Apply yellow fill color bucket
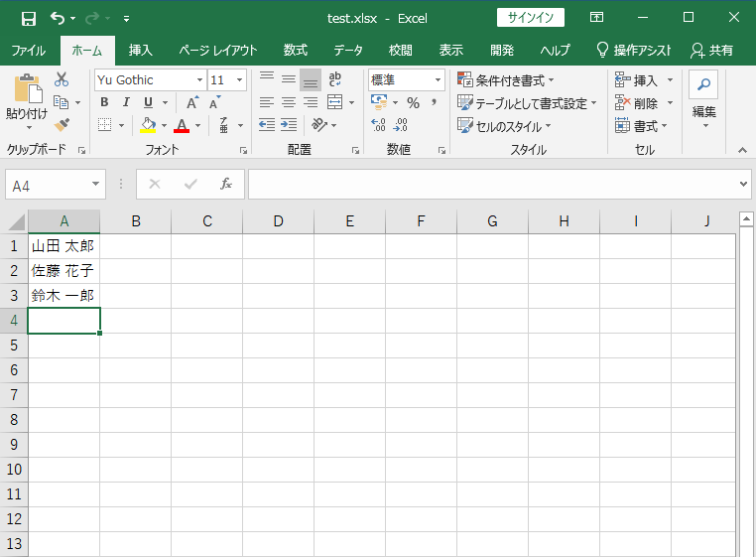756x557 pixels. click(x=148, y=125)
